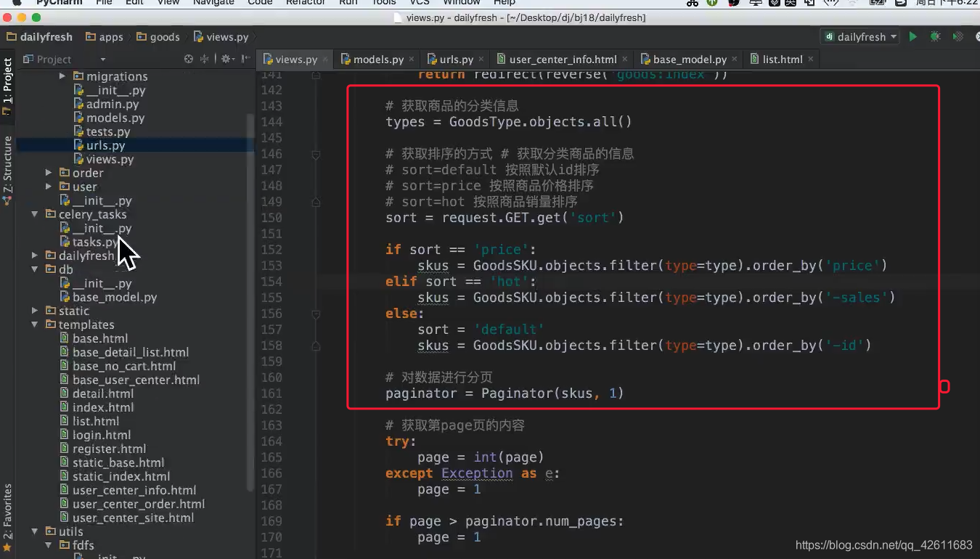Select base_model.py under db folder
980x559 pixels.
click(x=108, y=297)
